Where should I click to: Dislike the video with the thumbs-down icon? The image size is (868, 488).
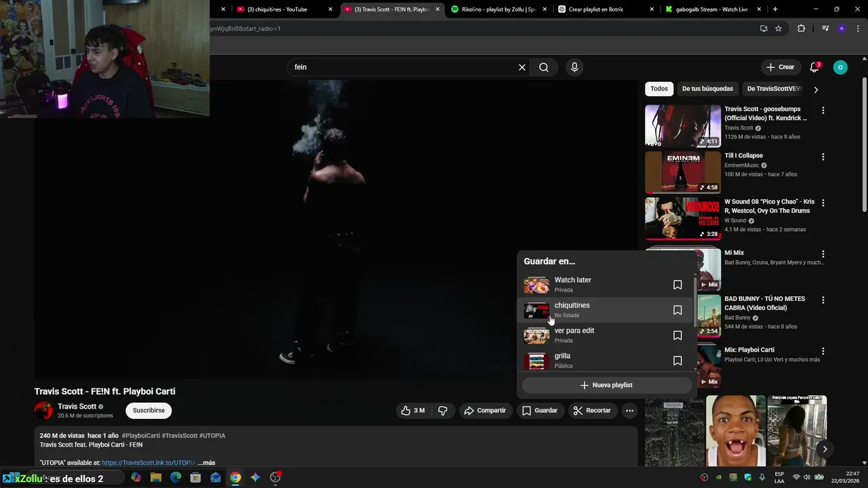point(443,411)
